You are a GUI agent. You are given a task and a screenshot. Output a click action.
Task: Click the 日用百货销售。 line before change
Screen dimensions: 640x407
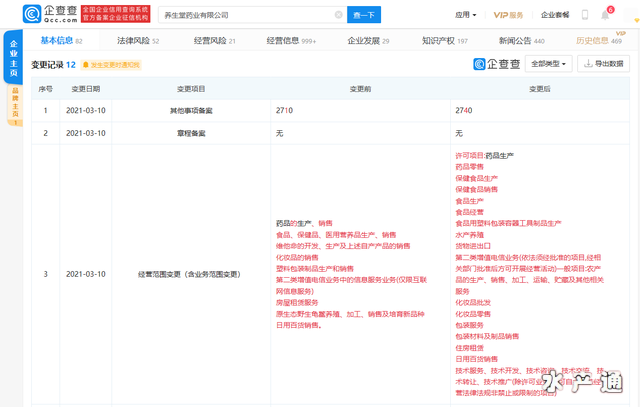(299, 325)
